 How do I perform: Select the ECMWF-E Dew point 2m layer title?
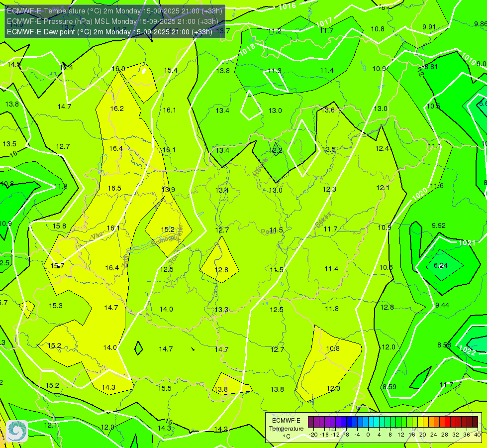(x=109, y=32)
